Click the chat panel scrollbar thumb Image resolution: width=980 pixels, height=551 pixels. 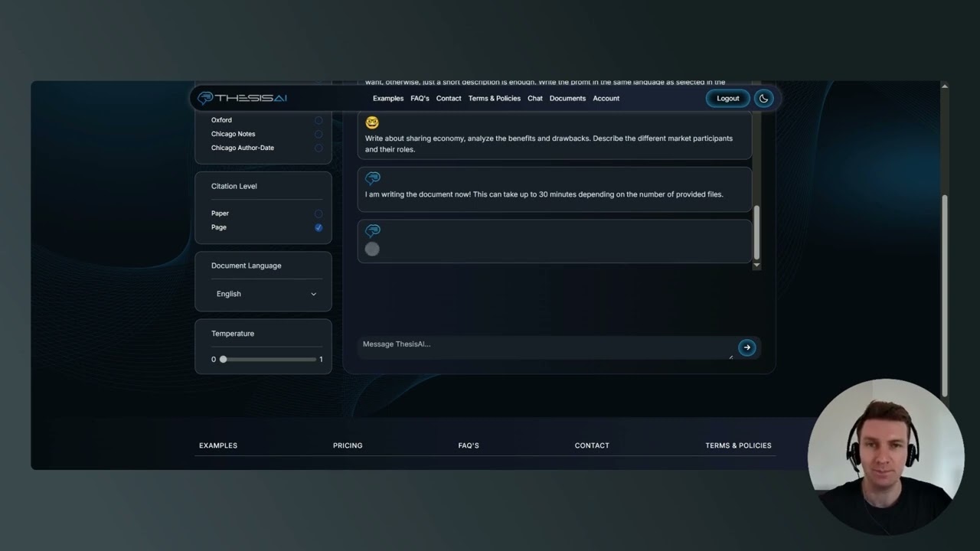(757, 233)
